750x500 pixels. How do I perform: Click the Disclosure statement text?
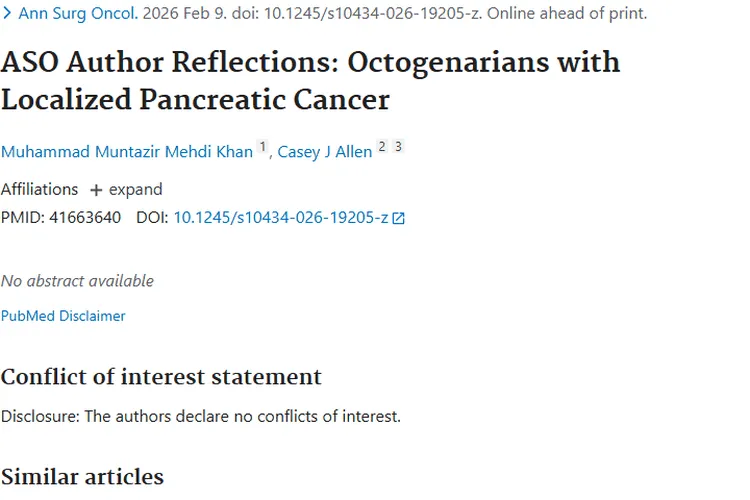(200, 416)
